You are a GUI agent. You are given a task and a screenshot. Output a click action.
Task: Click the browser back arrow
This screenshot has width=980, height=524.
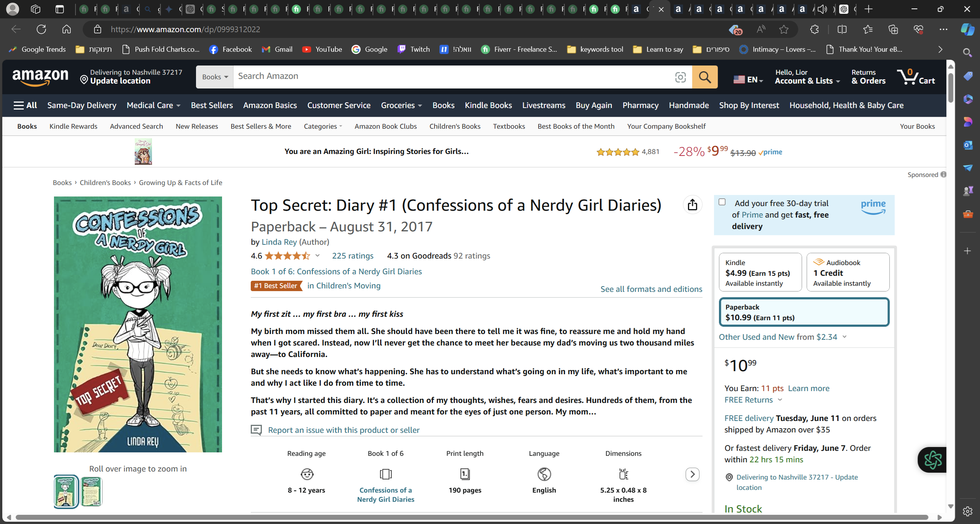(16, 29)
